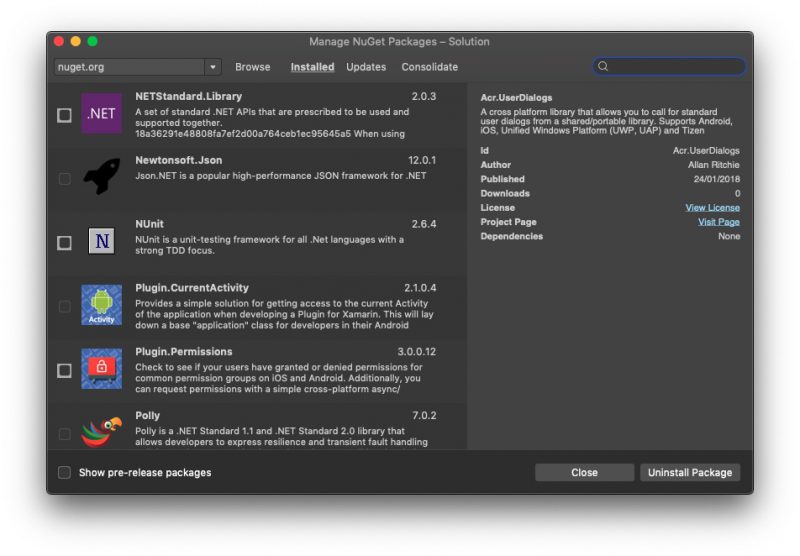This screenshot has height=556, width=800.
Task: Click the green window zoom button
Action: pyautogui.click(x=92, y=41)
